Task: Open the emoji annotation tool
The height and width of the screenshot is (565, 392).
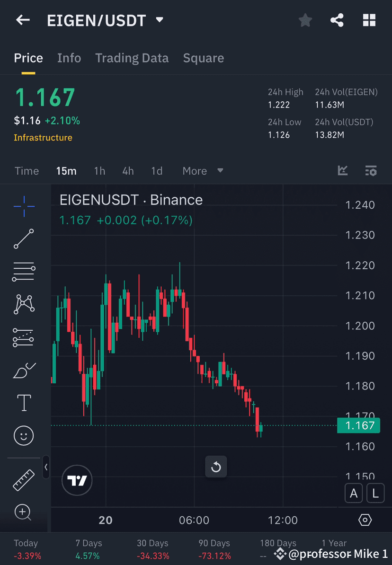Action: 24,435
